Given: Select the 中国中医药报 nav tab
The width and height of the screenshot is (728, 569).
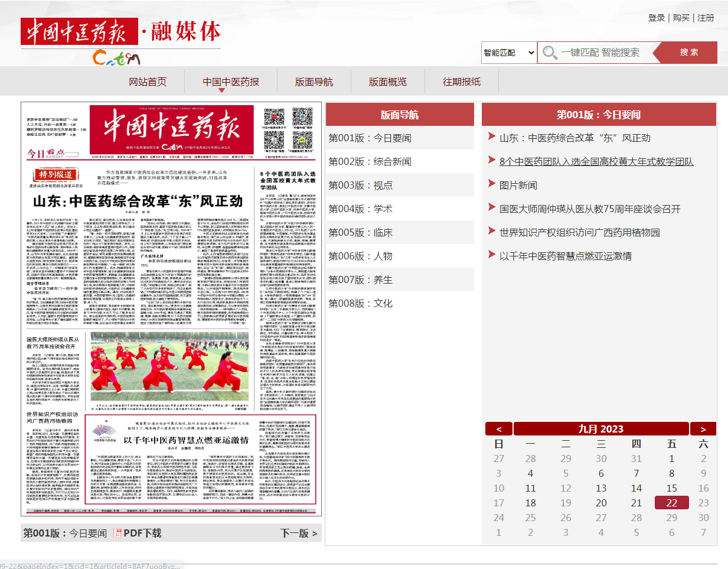Looking at the screenshot, I should coord(231,82).
